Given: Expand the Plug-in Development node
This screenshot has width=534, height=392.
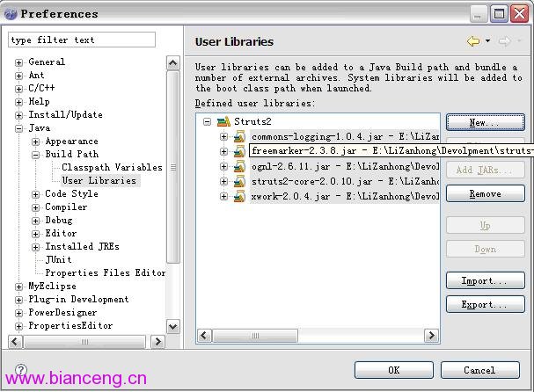Looking at the screenshot, I should [x=19, y=300].
